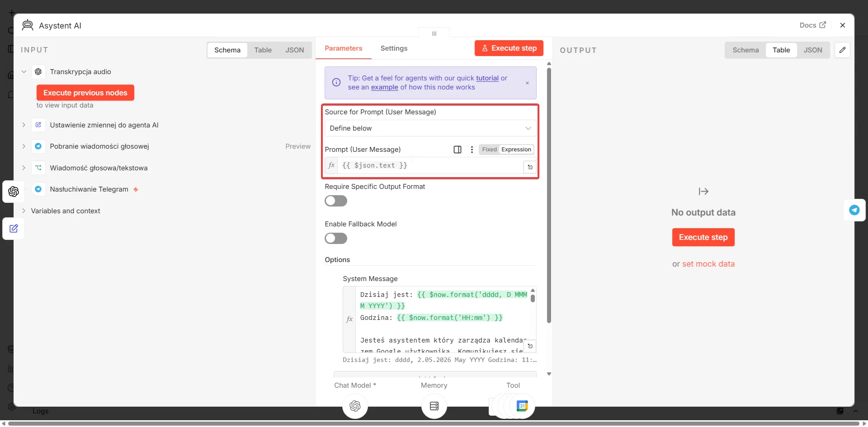
Task: Open the Settings tab
Action: [394, 48]
